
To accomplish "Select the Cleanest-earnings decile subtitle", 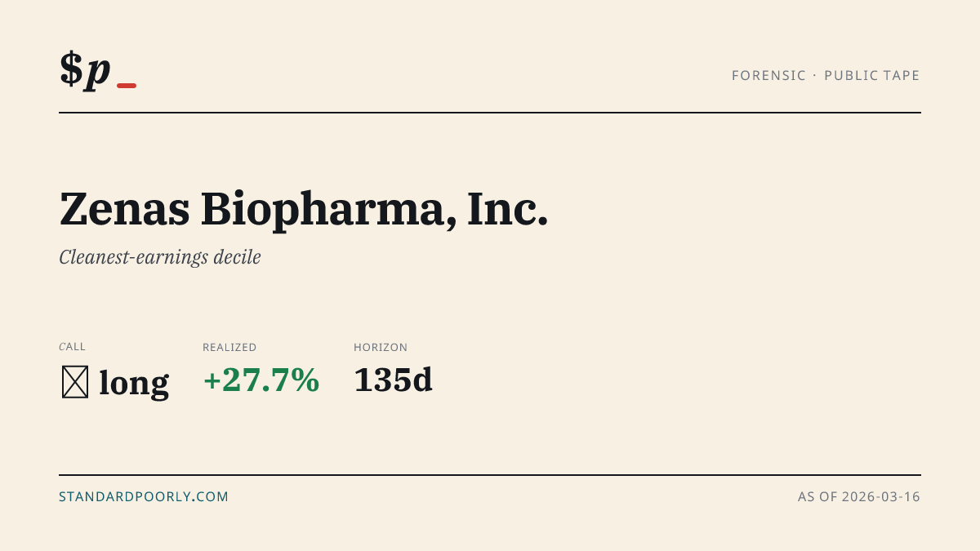I will [160, 257].
